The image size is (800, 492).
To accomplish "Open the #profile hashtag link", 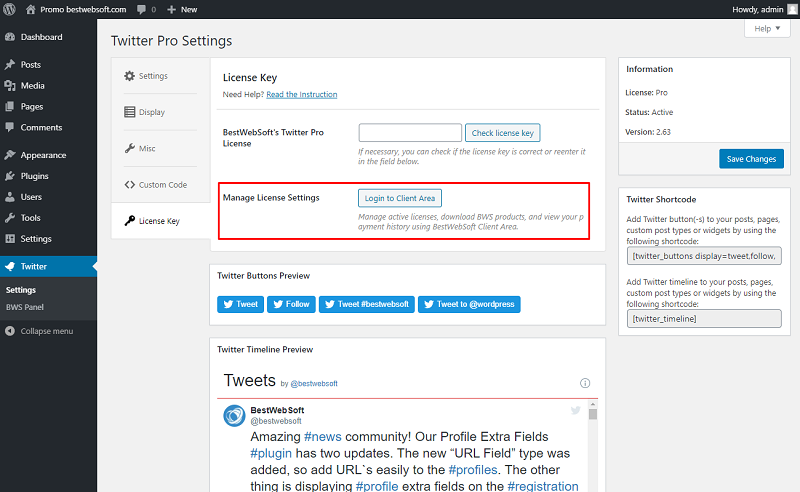I will (x=377, y=486).
